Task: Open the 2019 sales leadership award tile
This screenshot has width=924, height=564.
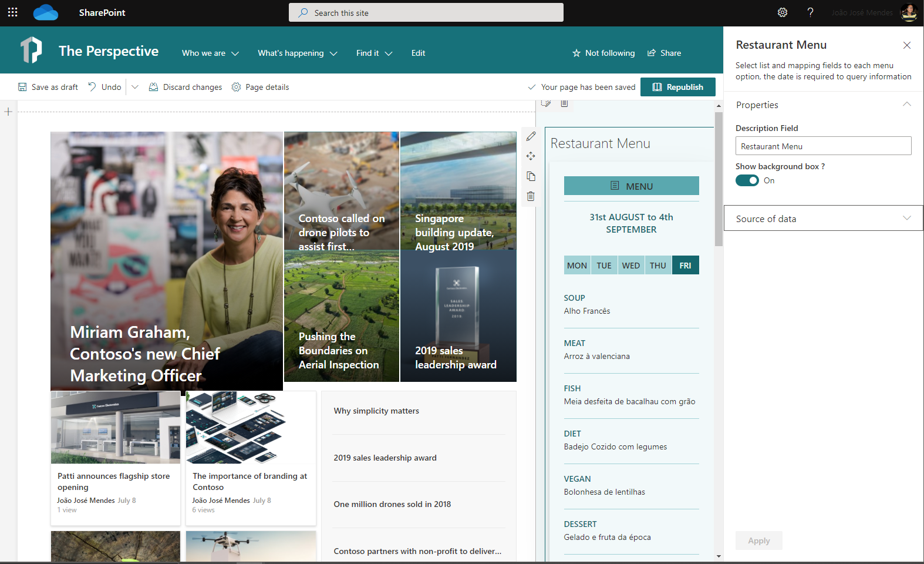Action: click(458, 316)
